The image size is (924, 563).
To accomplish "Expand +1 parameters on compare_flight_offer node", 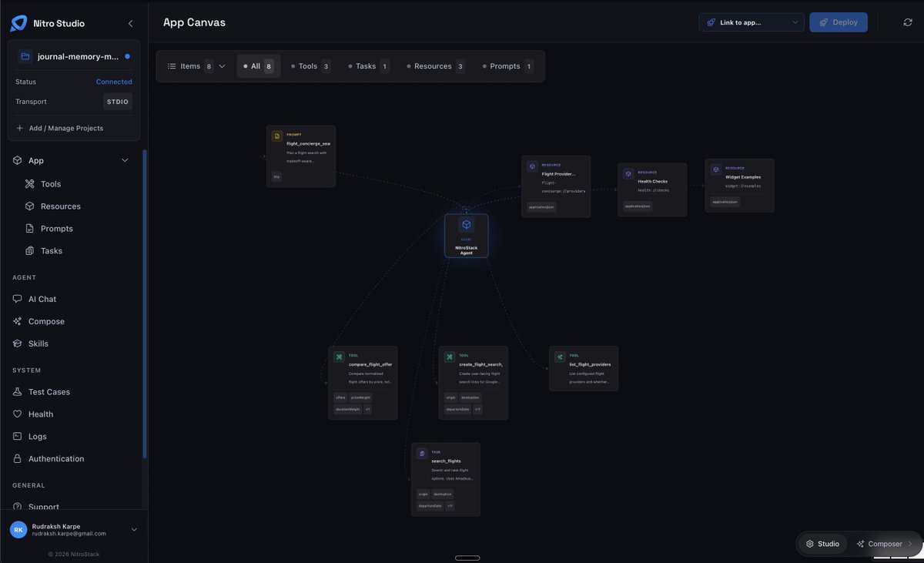I will (367, 410).
